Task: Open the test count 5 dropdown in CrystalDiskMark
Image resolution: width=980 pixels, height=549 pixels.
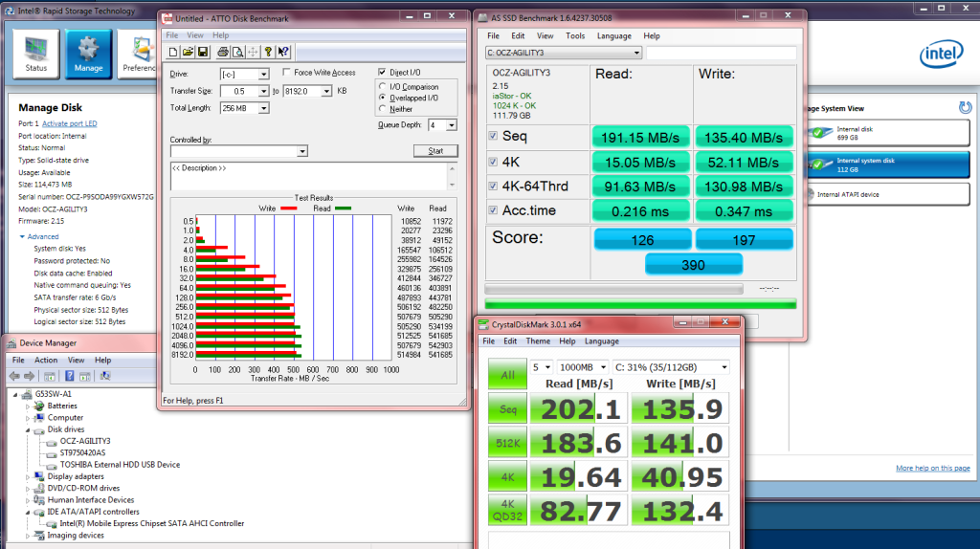Action: coord(542,367)
